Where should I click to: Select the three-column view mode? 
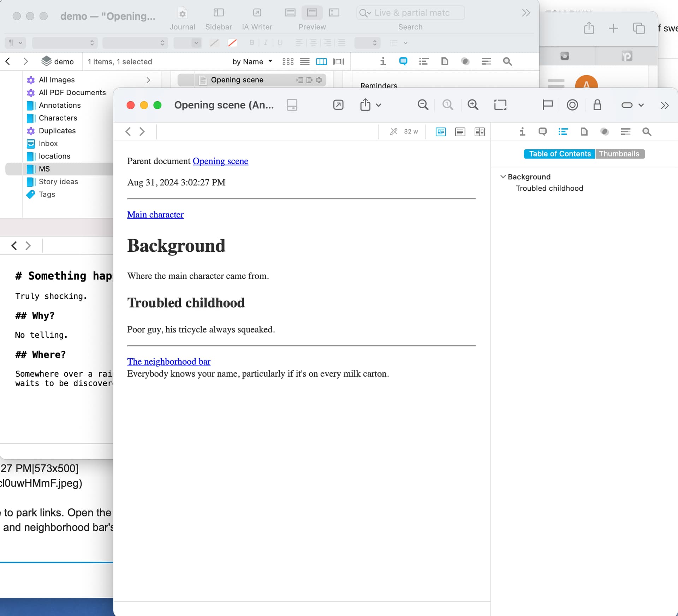pyautogui.click(x=321, y=61)
